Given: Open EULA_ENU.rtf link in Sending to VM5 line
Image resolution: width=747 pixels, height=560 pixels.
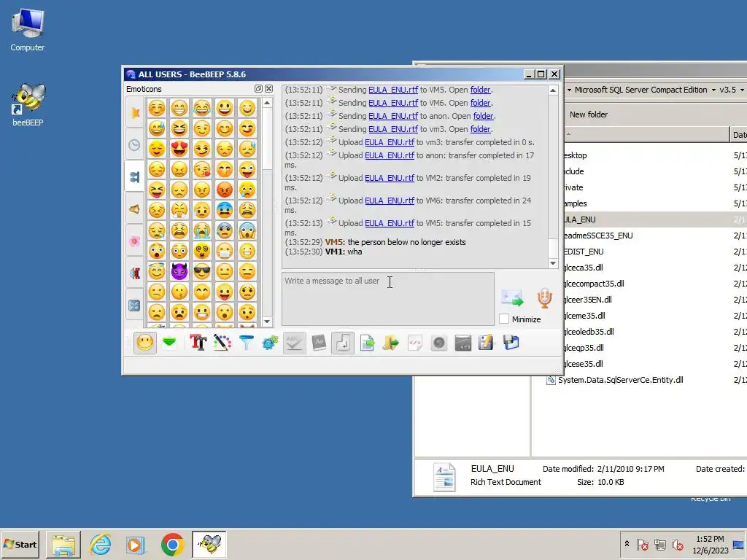Looking at the screenshot, I should pos(393,90).
